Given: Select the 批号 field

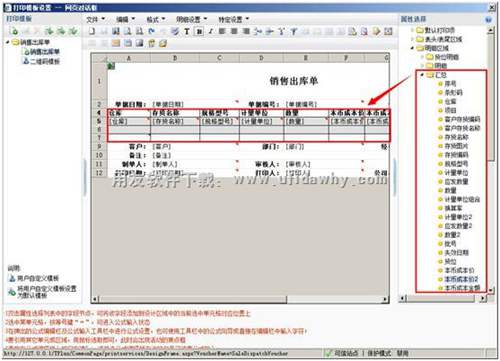Looking at the screenshot, I should [450, 244].
